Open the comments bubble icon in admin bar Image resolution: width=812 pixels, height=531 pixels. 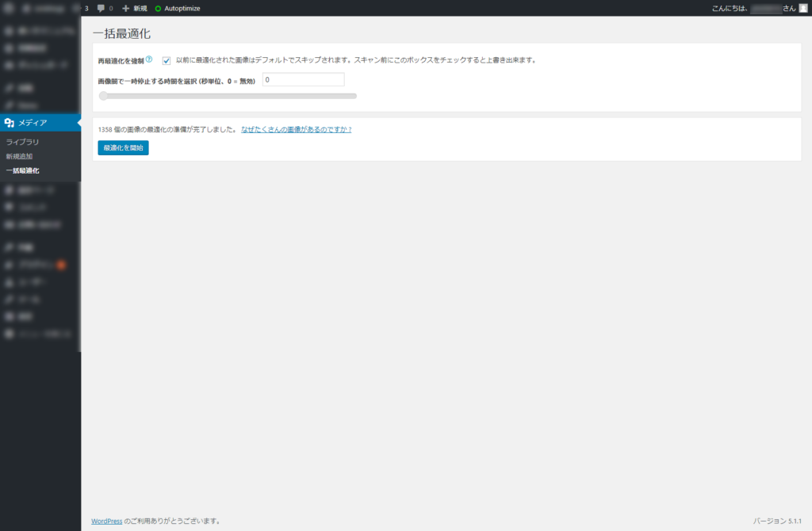click(101, 8)
